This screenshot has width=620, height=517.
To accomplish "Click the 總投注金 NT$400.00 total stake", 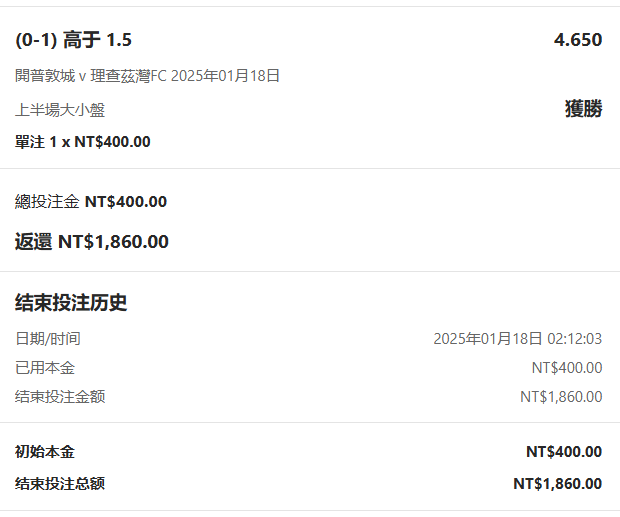I will [x=91, y=202].
